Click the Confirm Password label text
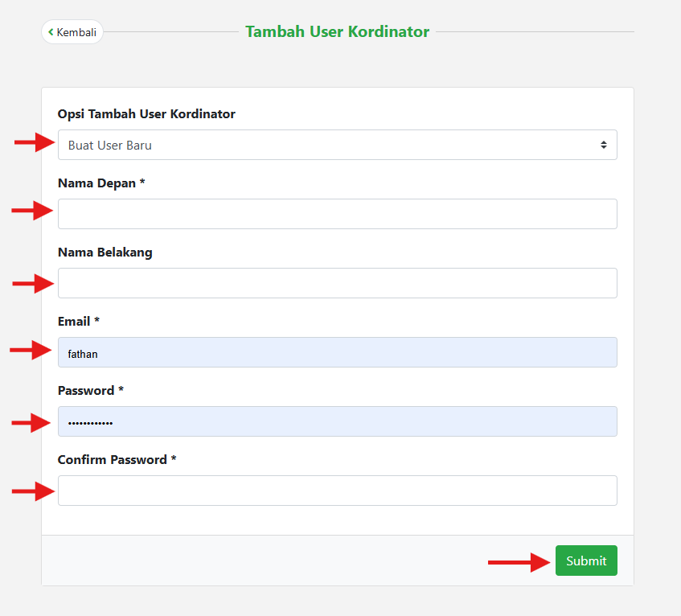This screenshot has width=681, height=616. point(117,460)
